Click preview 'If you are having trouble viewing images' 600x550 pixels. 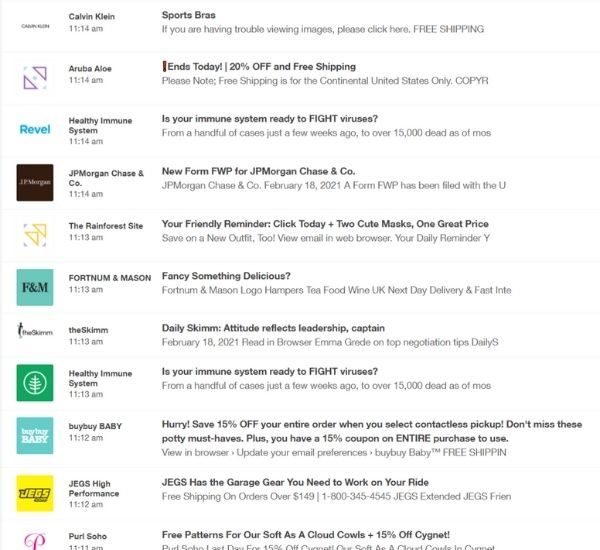point(323,29)
